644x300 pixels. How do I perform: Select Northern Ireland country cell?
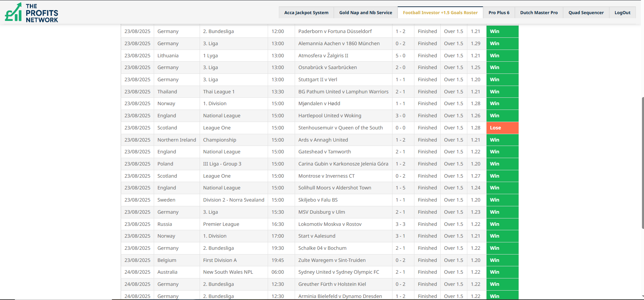[x=176, y=140]
